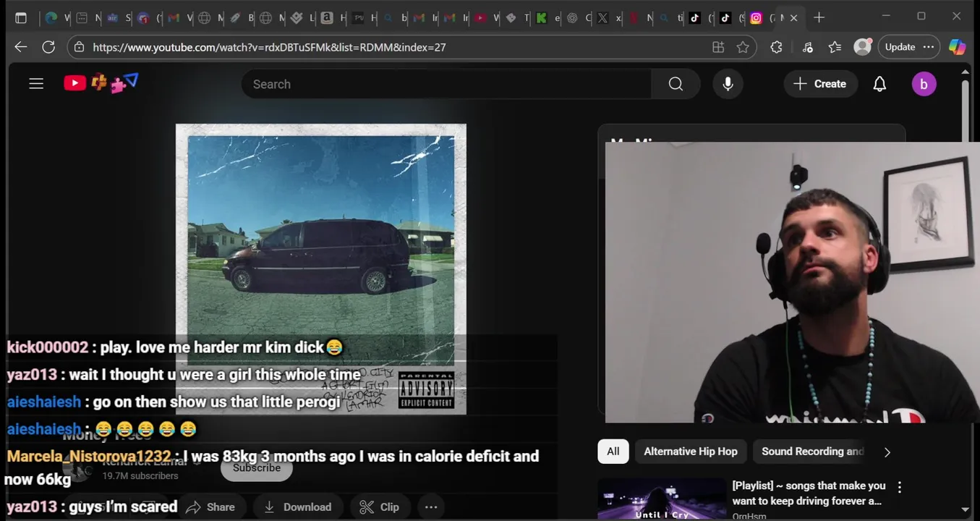Download the video
This screenshot has width=980, height=521.
(x=297, y=507)
